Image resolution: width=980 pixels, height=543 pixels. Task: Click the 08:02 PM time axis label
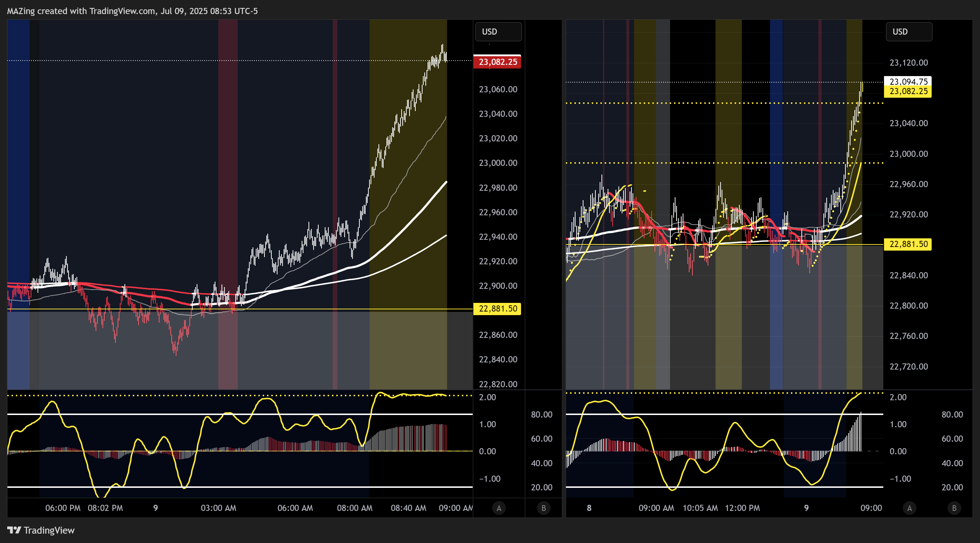(105, 508)
